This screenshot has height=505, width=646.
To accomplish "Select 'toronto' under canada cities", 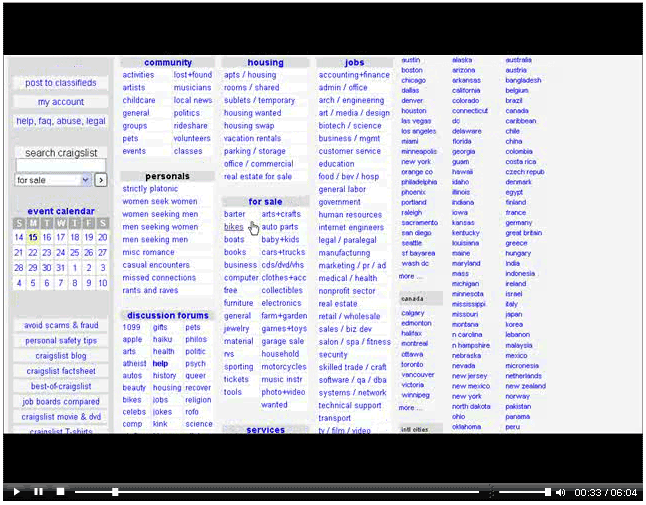I will click(x=412, y=365).
